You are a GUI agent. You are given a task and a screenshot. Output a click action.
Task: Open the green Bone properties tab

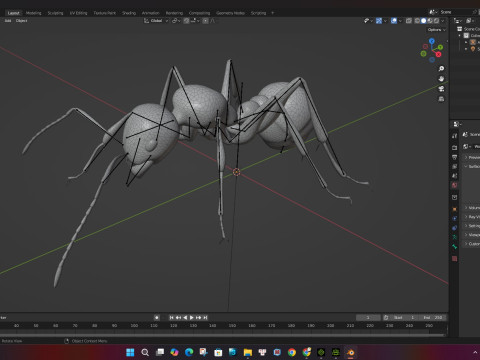click(x=454, y=247)
